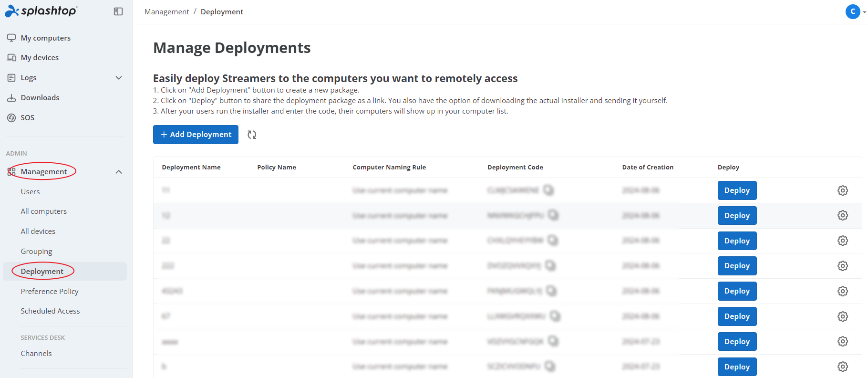Copy the deployment code in the first row
The image size is (868, 378).
(x=548, y=190)
